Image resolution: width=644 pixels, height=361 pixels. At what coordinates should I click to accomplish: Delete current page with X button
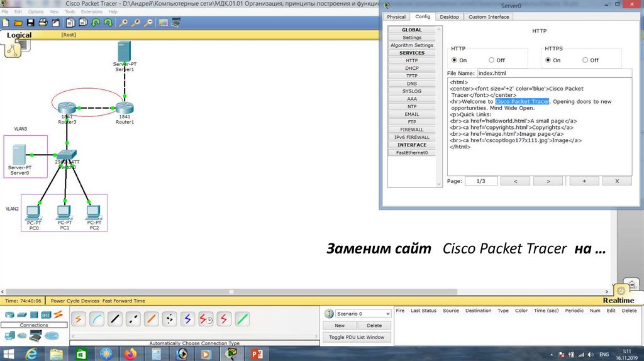(617, 181)
